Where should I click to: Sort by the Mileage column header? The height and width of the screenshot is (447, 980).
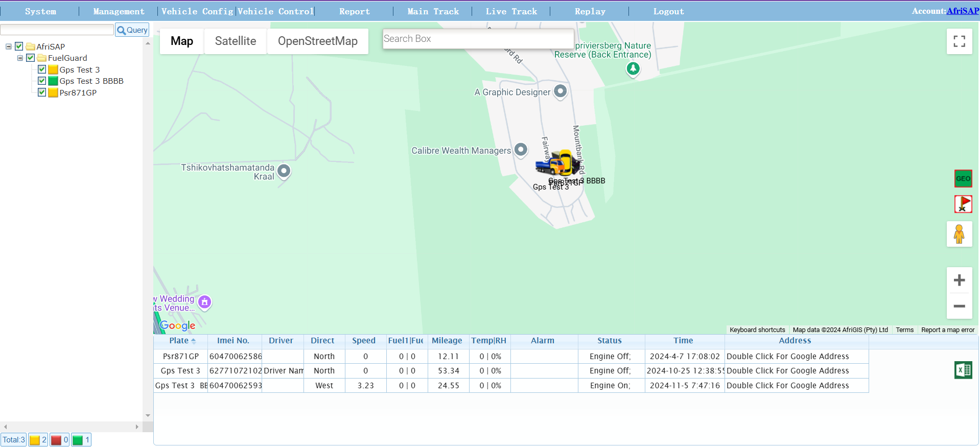pyautogui.click(x=447, y=341)
